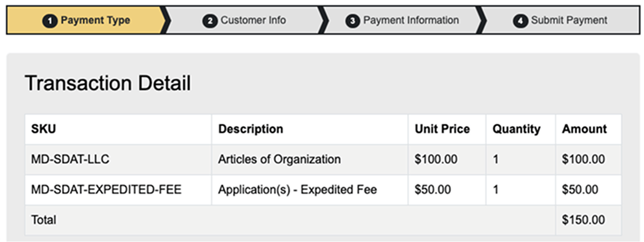
Task: Click the step 2 number circle icon
Action: (209, 21)
